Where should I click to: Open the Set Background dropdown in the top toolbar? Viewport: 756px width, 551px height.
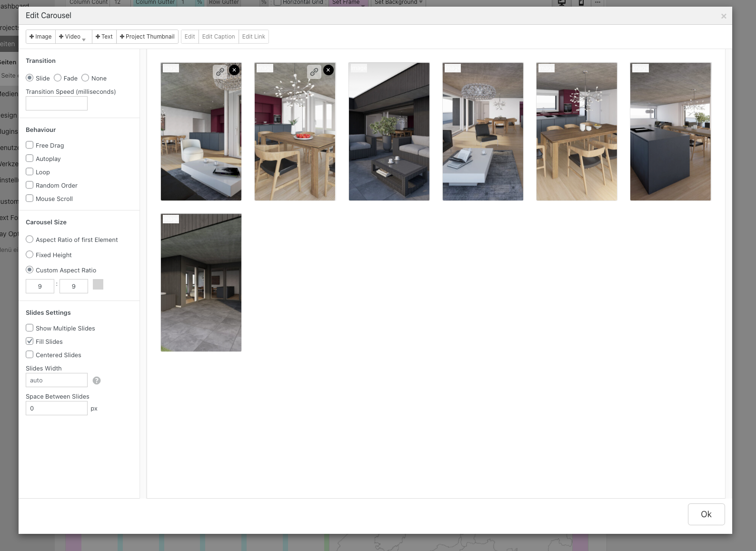pyautogui.click(x=398, y=2)
